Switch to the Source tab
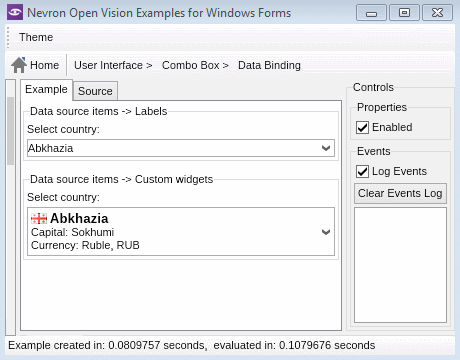460x360 pixels. point(95,91)
